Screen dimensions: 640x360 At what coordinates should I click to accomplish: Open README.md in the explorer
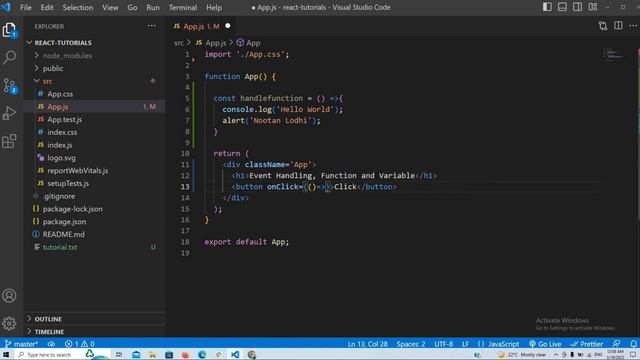click(95, 234)
